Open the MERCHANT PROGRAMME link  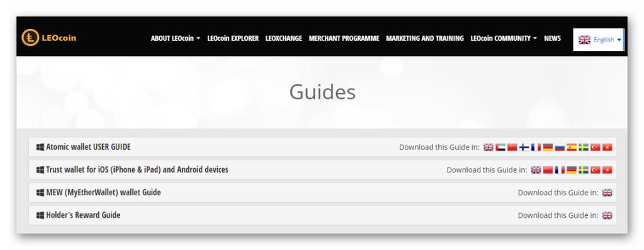(344, 38)
